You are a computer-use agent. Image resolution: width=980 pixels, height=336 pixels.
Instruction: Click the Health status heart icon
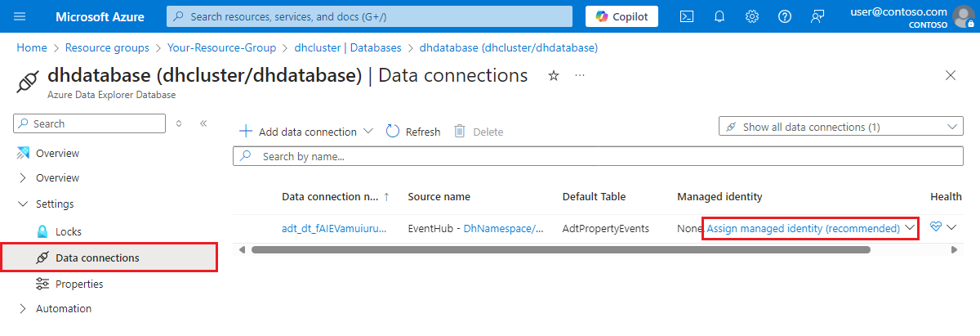[936, 228]
